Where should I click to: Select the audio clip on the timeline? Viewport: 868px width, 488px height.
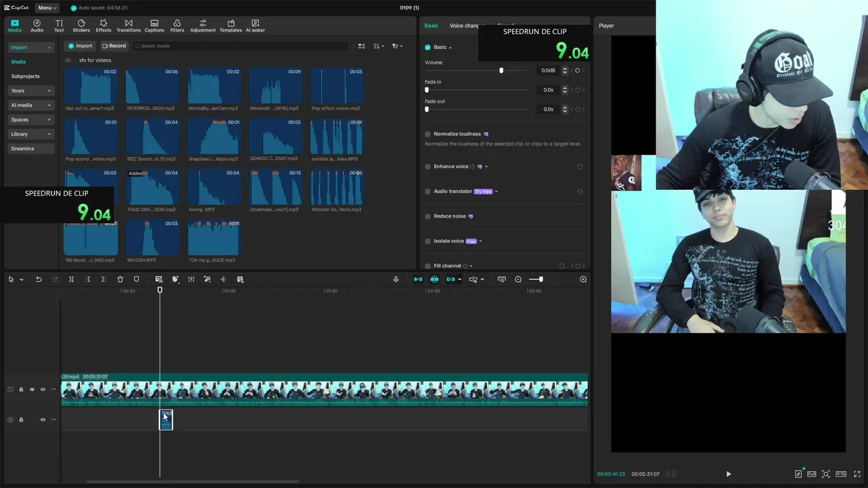(166, 420)
